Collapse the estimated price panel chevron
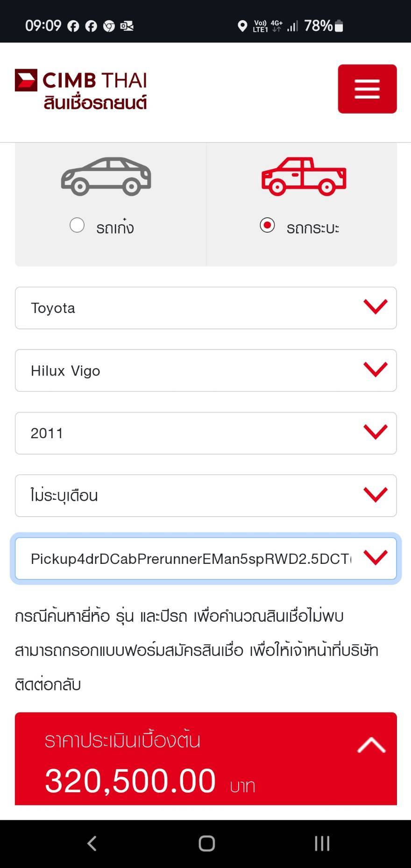 [371, 745]
